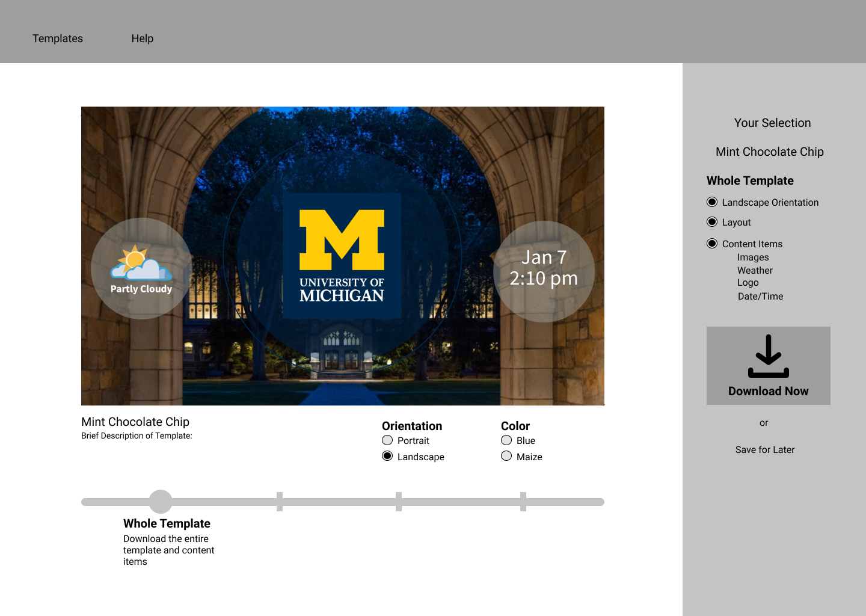Toggle Landscape Orientation radio in Your Selection
Image resolution: width=866 pixels, height=616 pixels.
click(712, 202)
